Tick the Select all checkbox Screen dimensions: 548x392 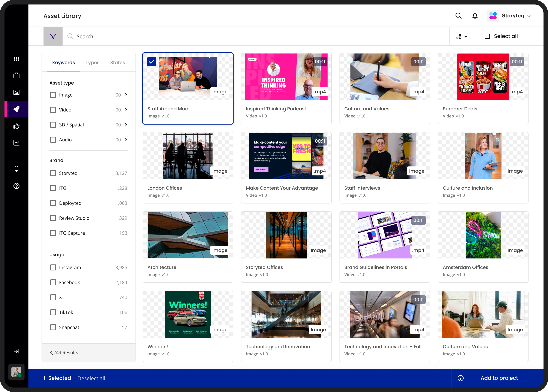[x=487, y=36]
